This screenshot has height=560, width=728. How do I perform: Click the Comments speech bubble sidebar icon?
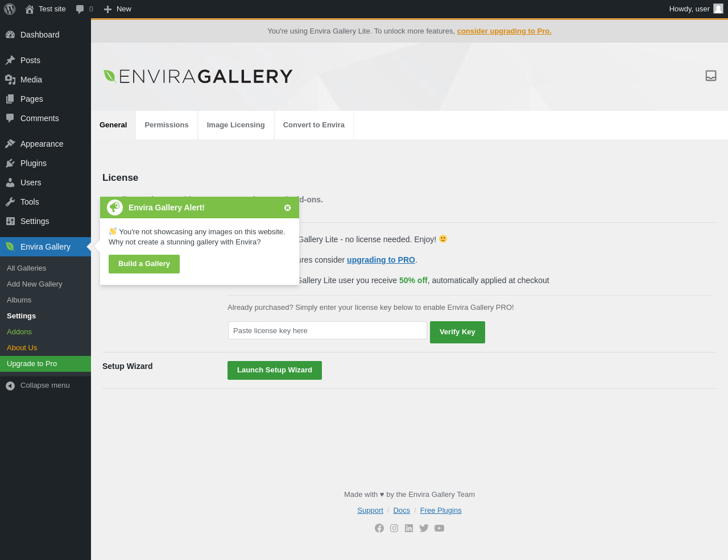tap(10, 118)
